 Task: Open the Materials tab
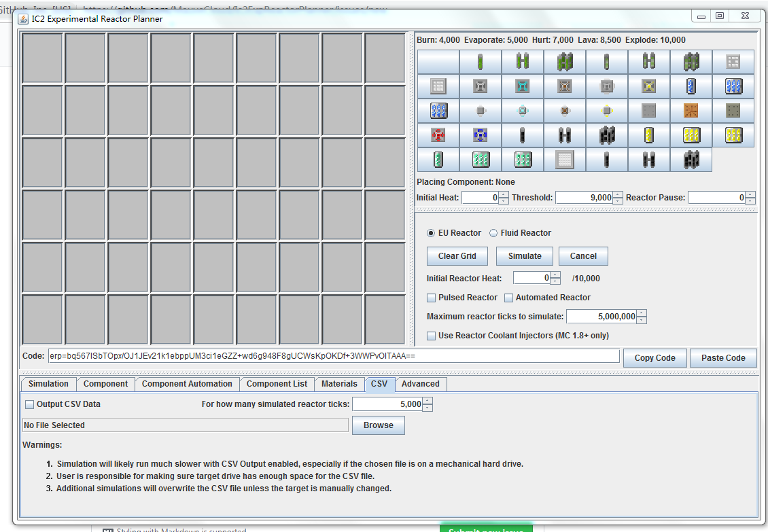pyautogui.click(x=339, y=384)
